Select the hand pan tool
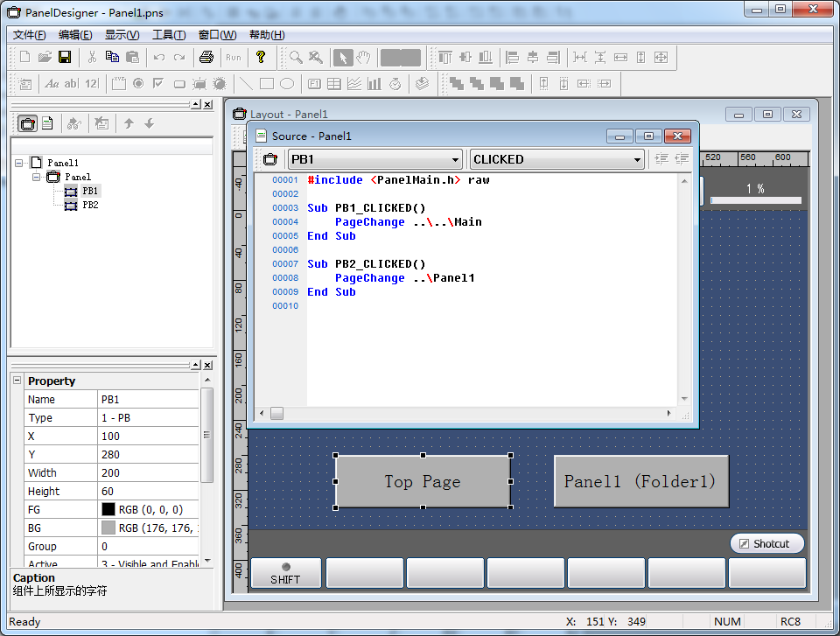Screen dimensions: 840x636 [364, 58]
